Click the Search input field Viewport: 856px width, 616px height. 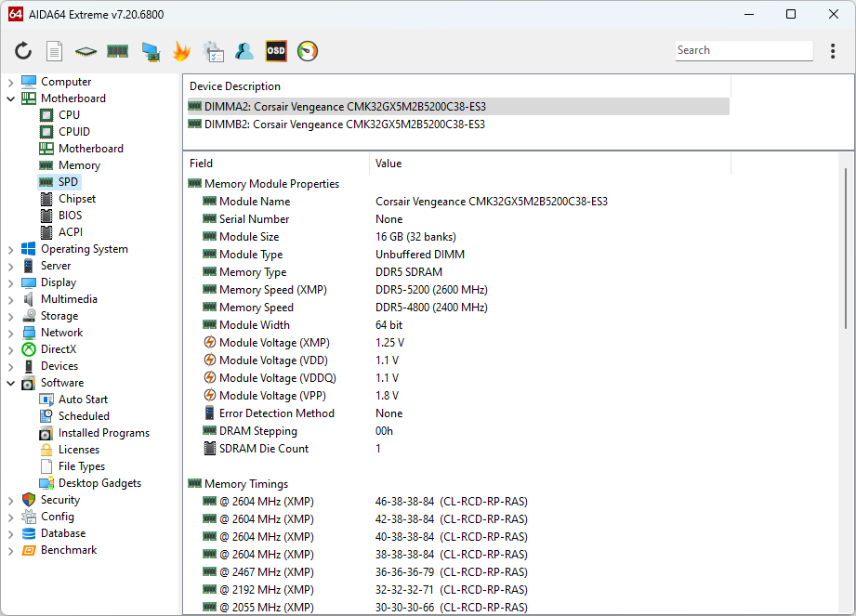744,50
